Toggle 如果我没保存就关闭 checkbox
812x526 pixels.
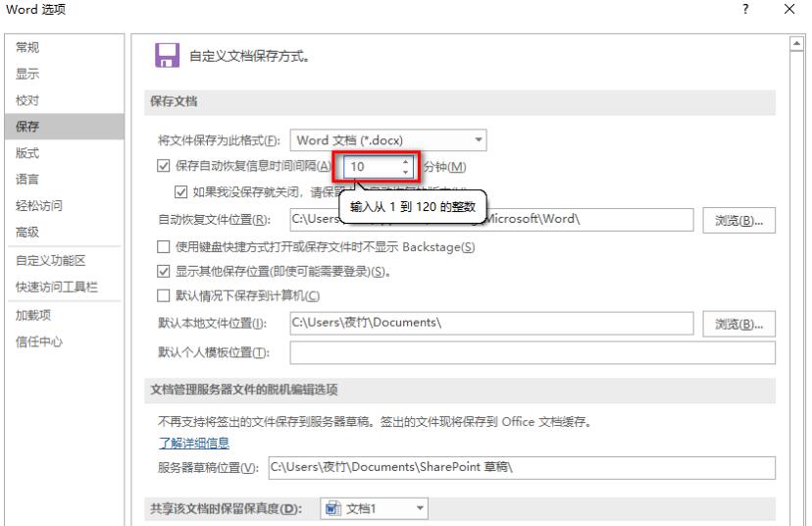[180, 192]
